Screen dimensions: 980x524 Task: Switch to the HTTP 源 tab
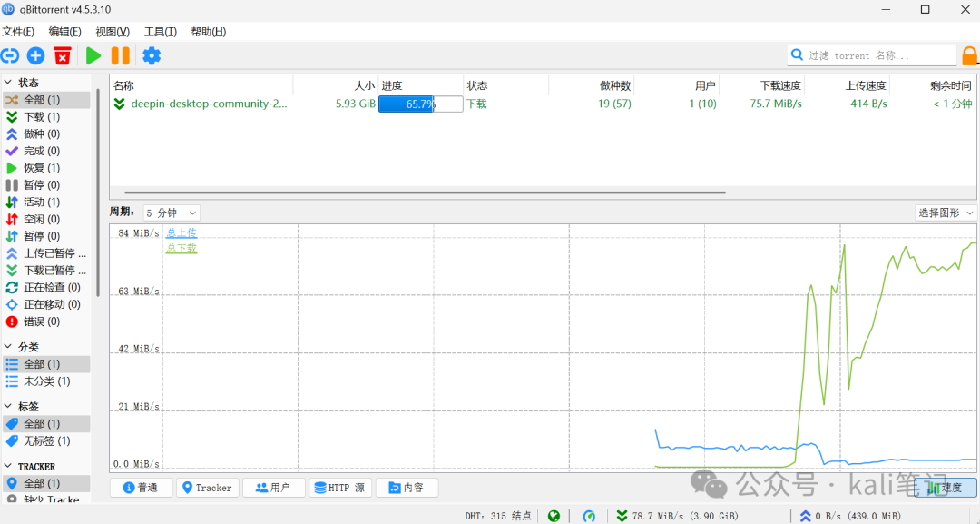pos(340,488)
